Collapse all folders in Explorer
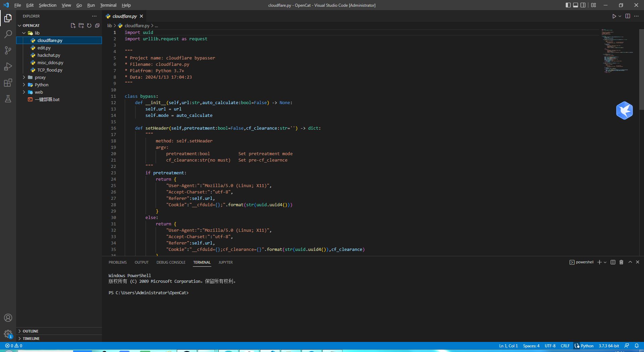The image size is (644, 352). pos(97,26)
